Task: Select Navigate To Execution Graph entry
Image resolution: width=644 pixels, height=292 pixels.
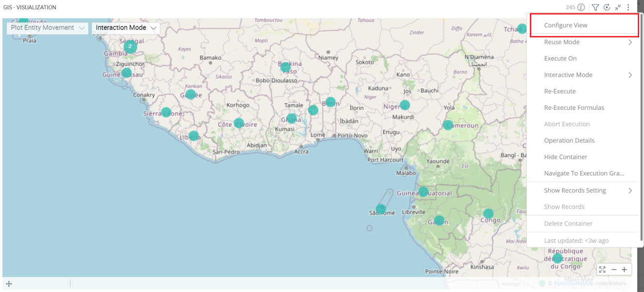Action: [584, 173]
